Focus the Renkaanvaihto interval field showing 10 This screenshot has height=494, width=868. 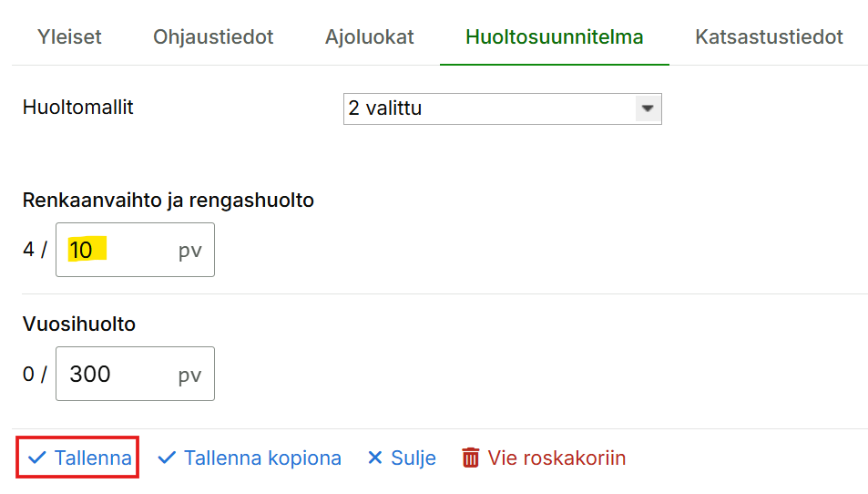pos(118,250)
